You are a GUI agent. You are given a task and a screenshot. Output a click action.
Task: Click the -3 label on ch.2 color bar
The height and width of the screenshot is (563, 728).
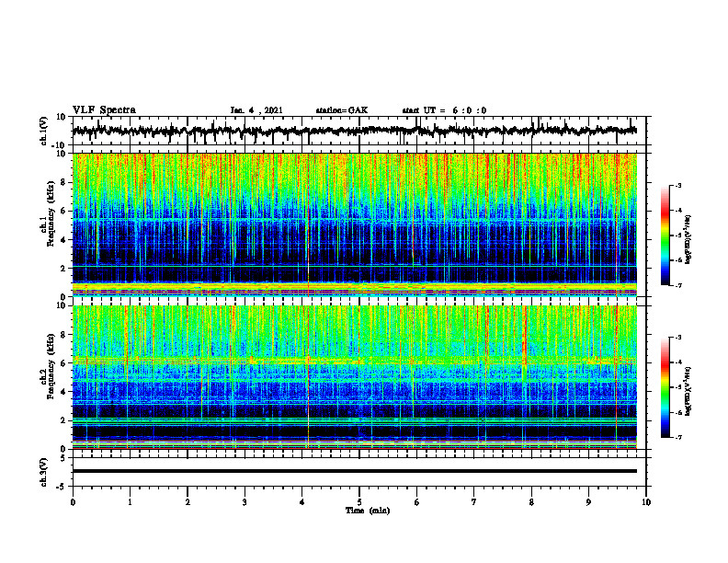(677, 338)
